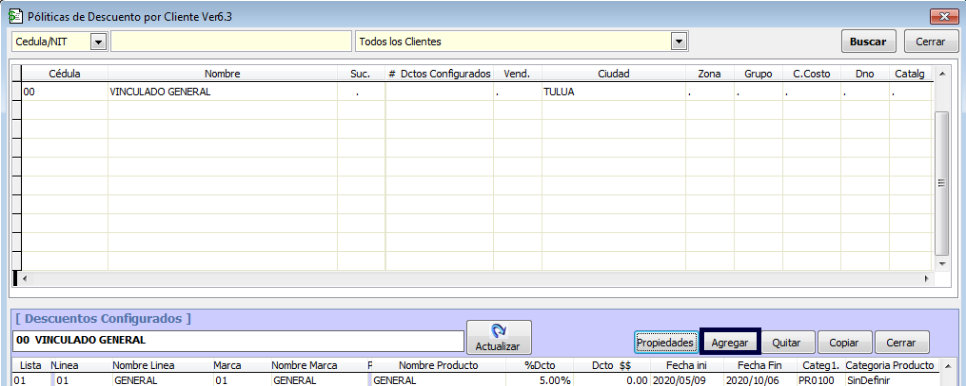The image size is (966, 386).
Task: Sort by Cédula column header
Action: (65, 74)
